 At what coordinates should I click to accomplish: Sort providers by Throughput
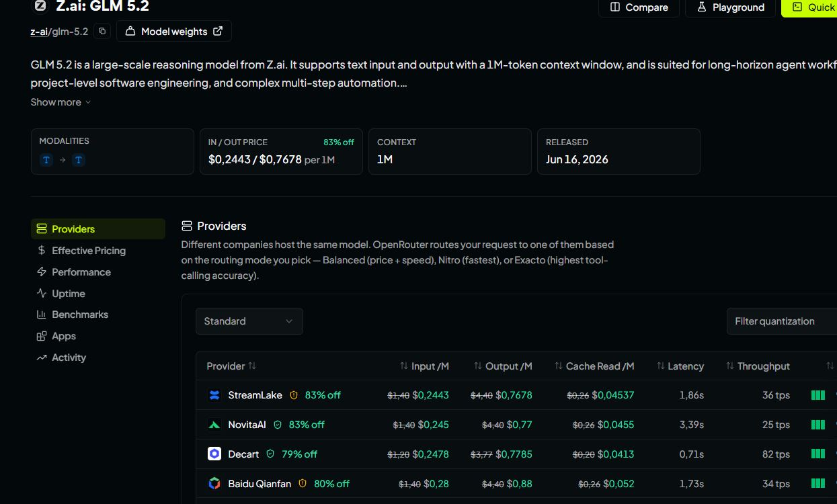point(758,366)
